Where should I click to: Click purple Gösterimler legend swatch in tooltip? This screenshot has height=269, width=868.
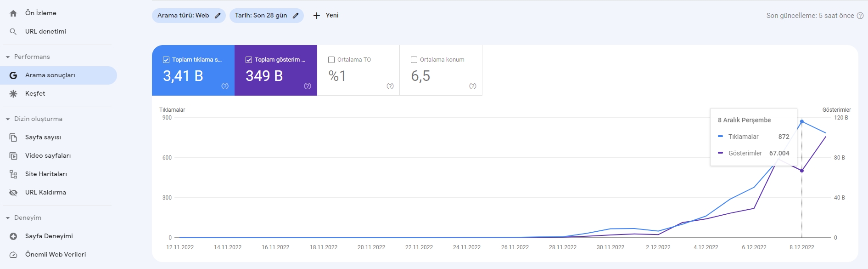coord(720,153)
